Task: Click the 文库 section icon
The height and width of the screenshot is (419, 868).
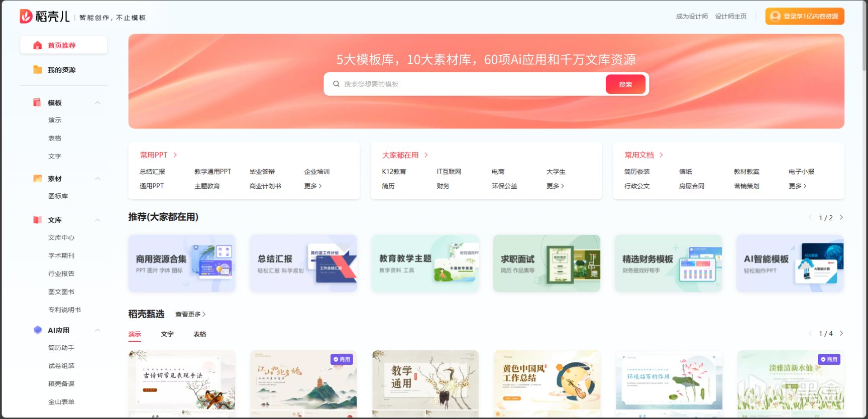Action: click(x=37, y=220)
